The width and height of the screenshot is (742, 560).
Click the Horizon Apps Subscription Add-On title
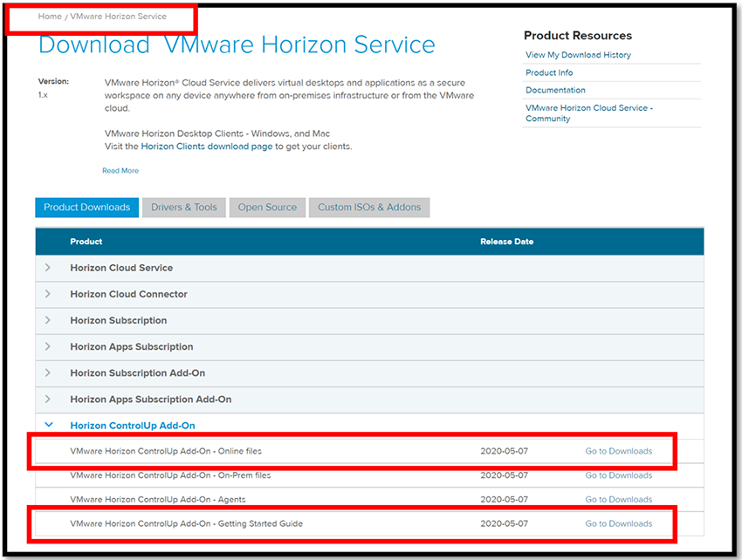[x=151, y=400]
